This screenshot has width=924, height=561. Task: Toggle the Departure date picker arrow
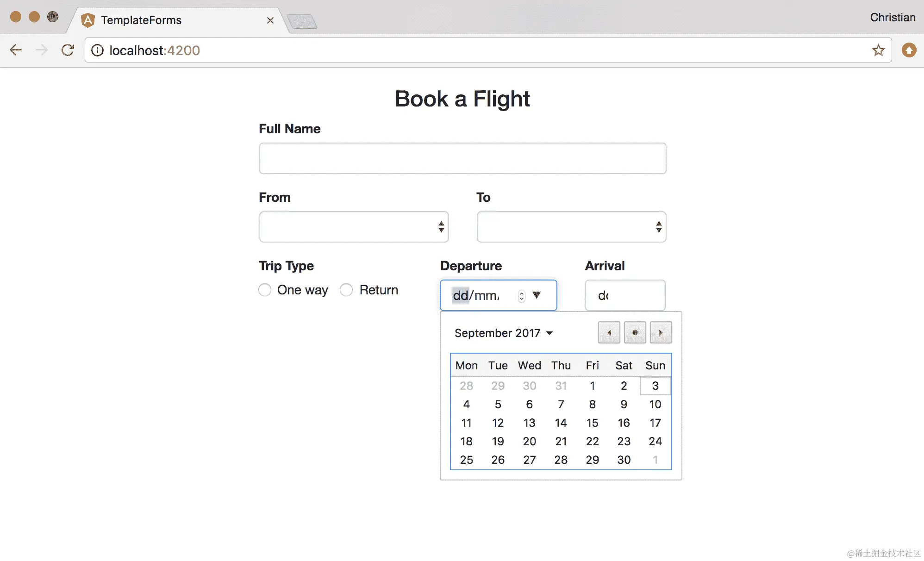click(537, 295)
